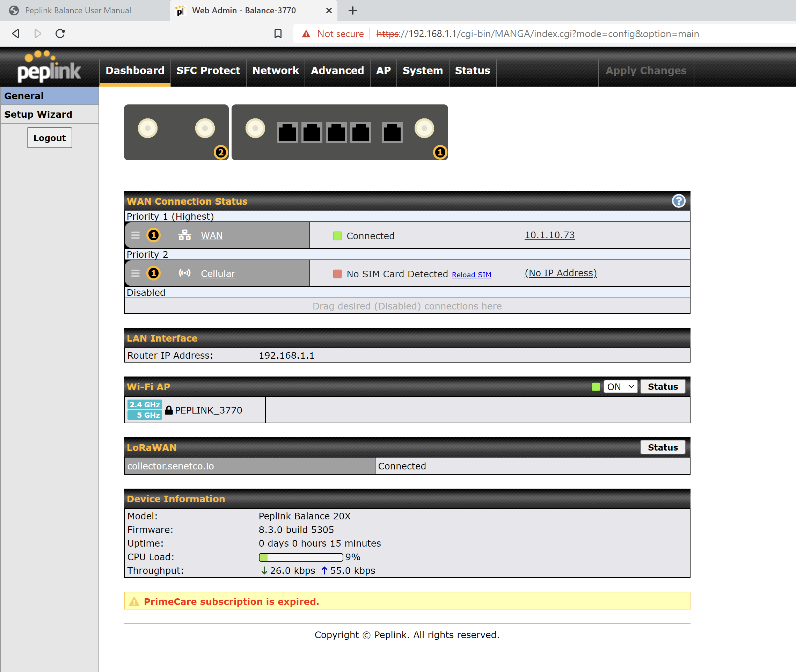Open the Dashboard tab
796x672 pixels.
tap(135, 71)
